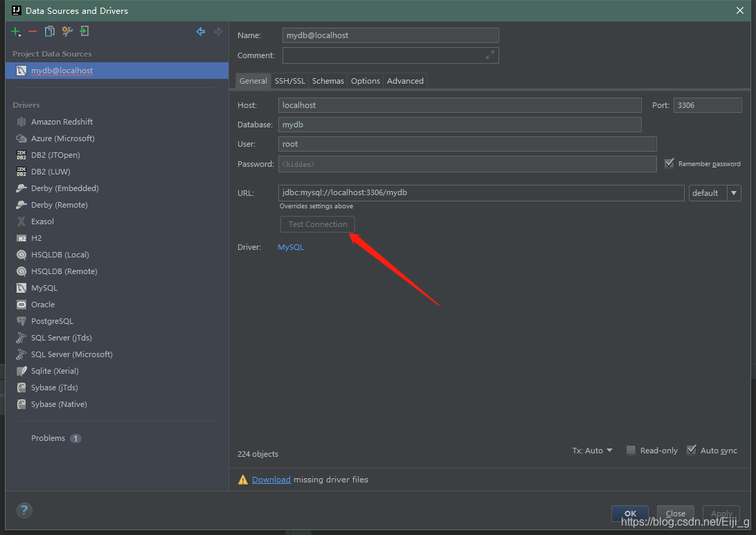Select Derby (Remote) driver

click(60, 205)
